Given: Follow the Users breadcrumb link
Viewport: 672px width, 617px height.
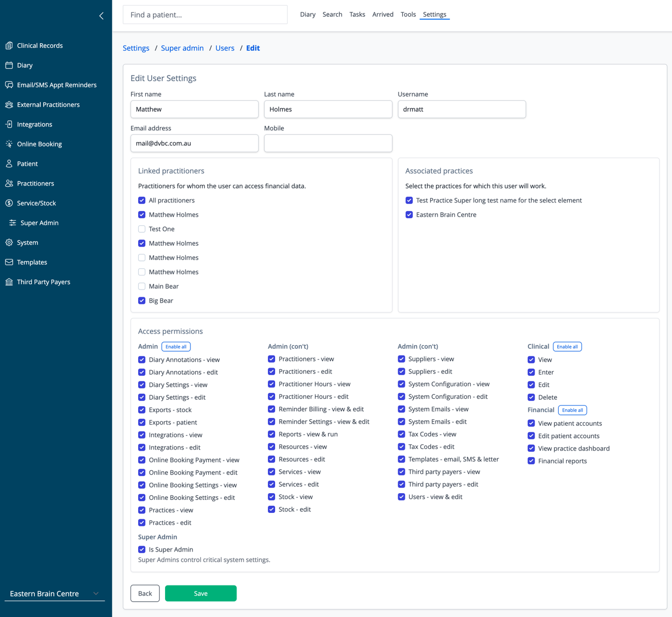Looking at the screenshot, I should click(225, 48).
